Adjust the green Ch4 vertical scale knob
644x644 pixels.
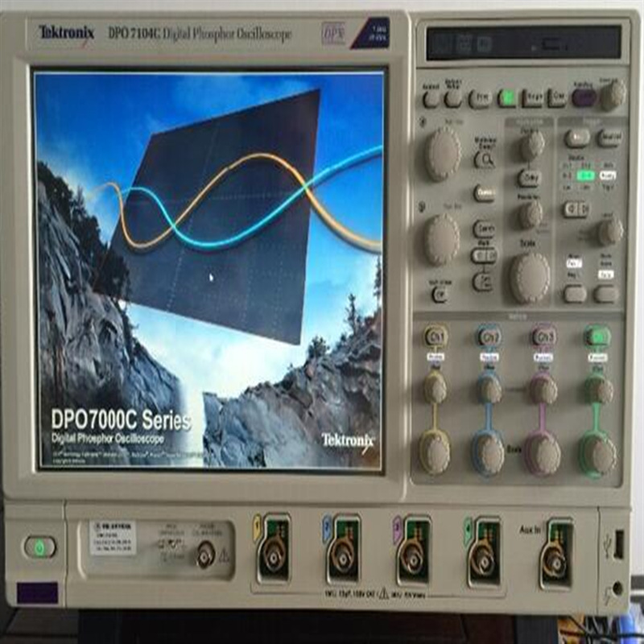(598, 455)
